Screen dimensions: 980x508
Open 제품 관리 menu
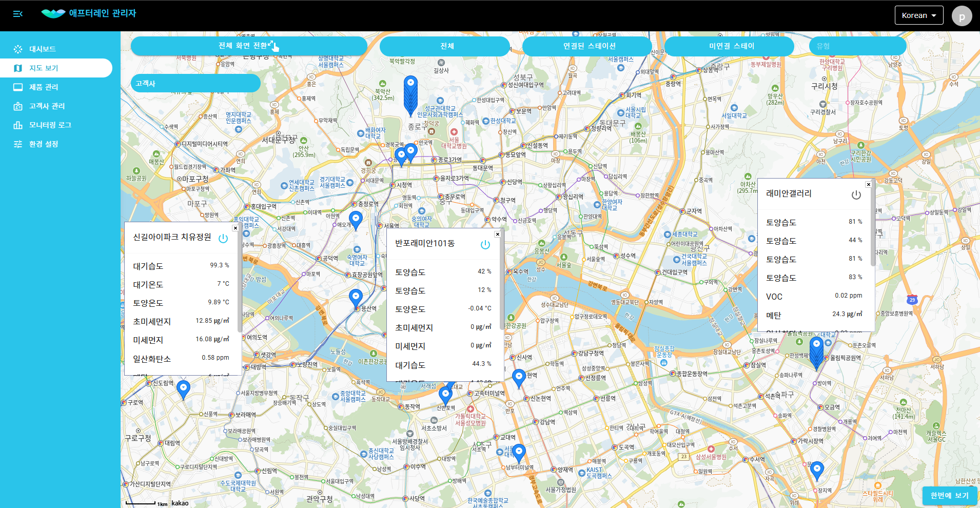tap(56, 87)
